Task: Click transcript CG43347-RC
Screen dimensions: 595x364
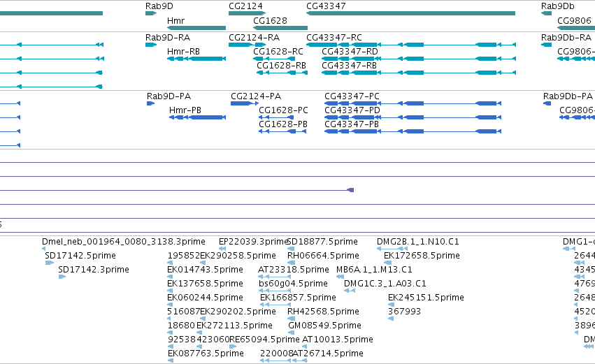Action: [410, 45]
